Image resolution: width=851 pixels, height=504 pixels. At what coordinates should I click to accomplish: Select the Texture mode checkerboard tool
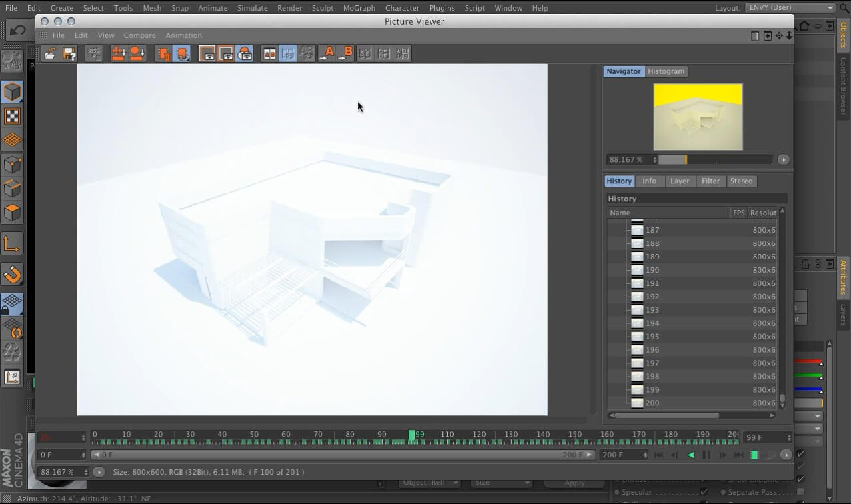pyautogui.click(x=12, y=116)
